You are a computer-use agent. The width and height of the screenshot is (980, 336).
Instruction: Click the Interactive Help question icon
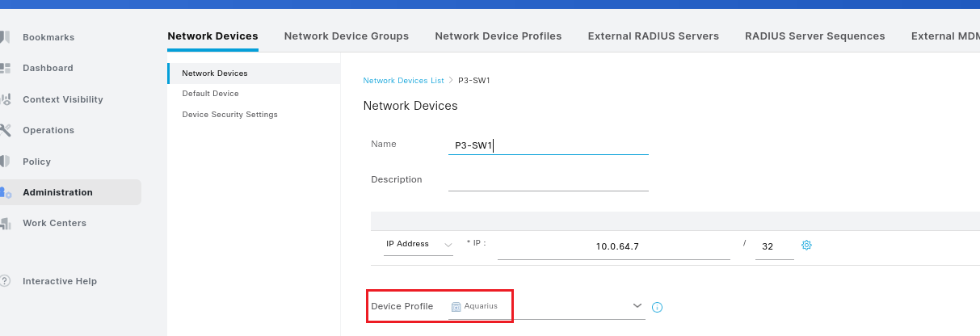(5, 281)
